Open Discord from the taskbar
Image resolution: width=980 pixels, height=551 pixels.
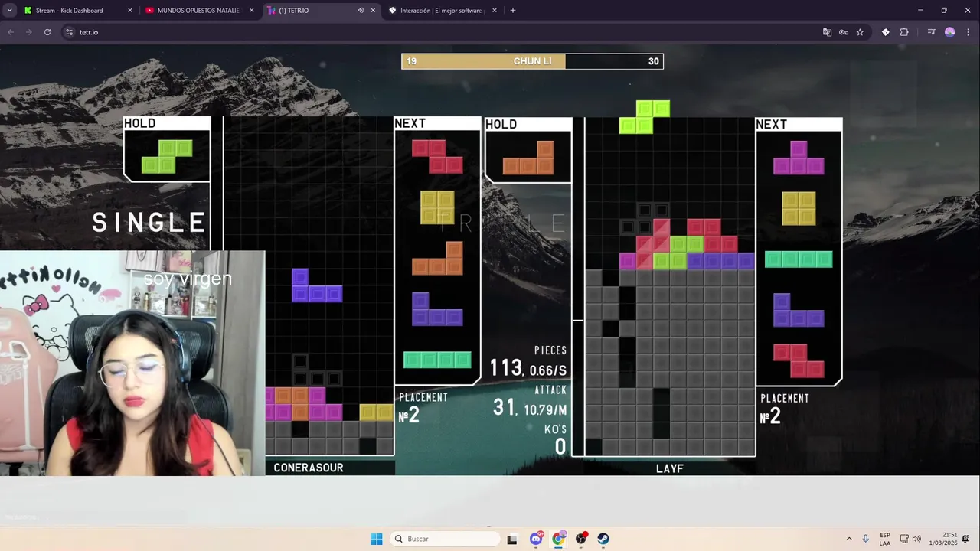coord(536,539)
